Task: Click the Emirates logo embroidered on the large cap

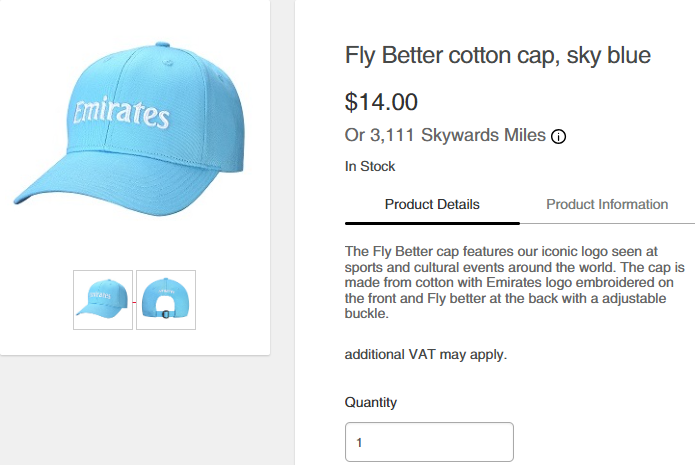Action: click(121, 113)
